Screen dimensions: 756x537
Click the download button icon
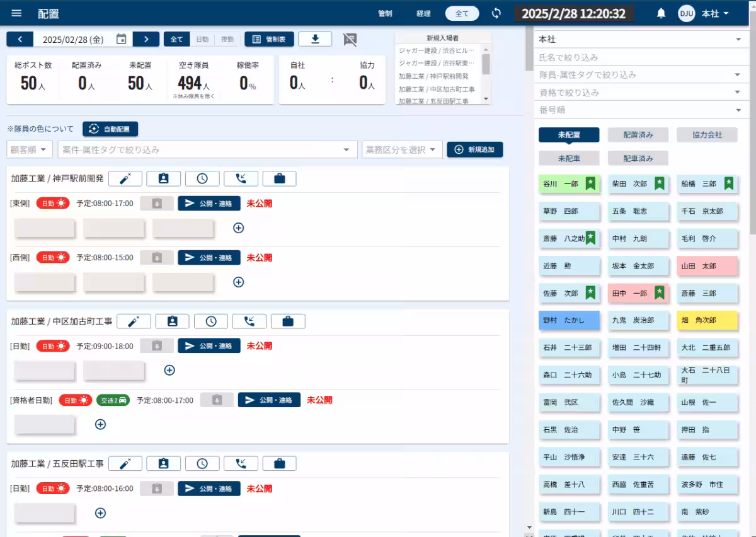[315, 39]
